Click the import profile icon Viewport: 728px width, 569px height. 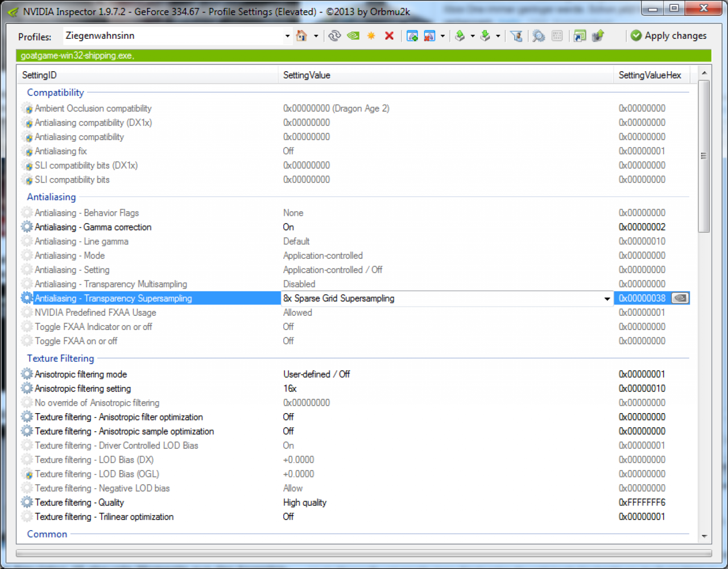coord(485,36)
